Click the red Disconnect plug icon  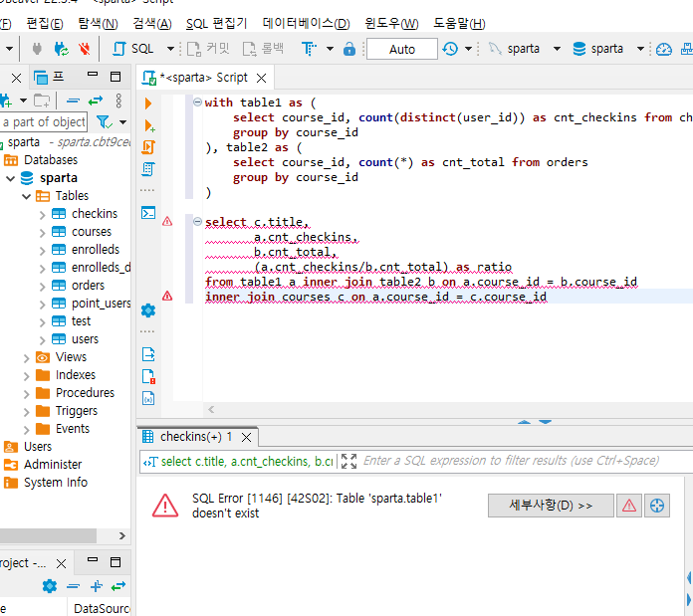[x=84, y=49]
